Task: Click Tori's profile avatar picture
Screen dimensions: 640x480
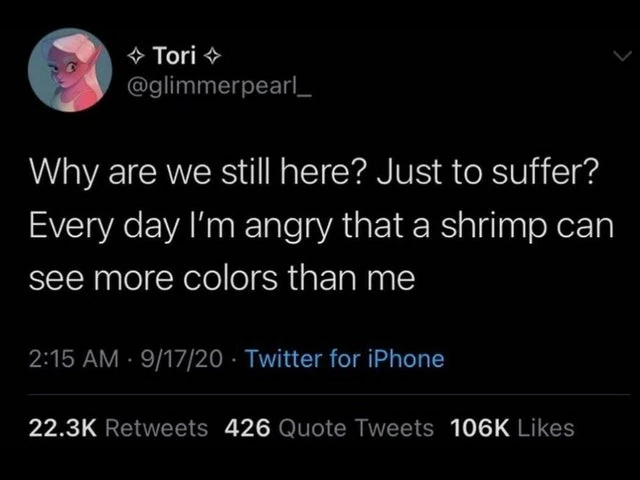Action: [70, 70]
